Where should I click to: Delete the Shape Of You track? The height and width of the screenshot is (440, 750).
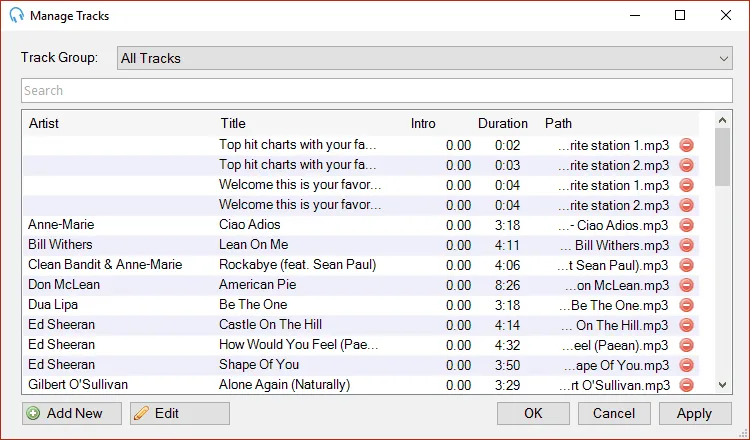click(x=686, y=365)
